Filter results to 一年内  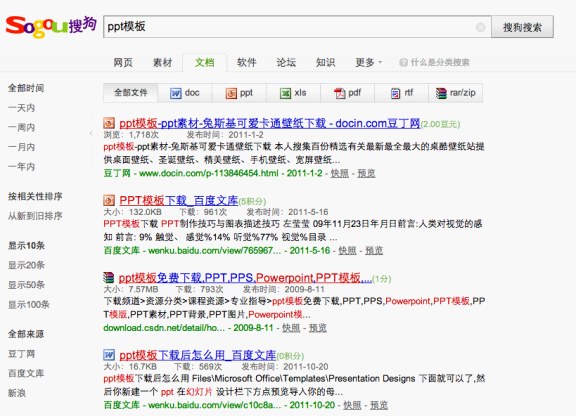tap(21, 167)
